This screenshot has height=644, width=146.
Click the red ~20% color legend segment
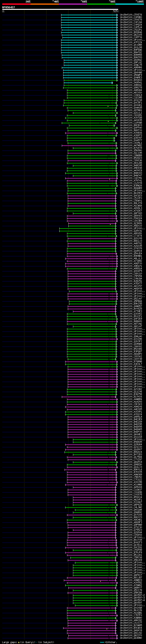pos(16,4)
